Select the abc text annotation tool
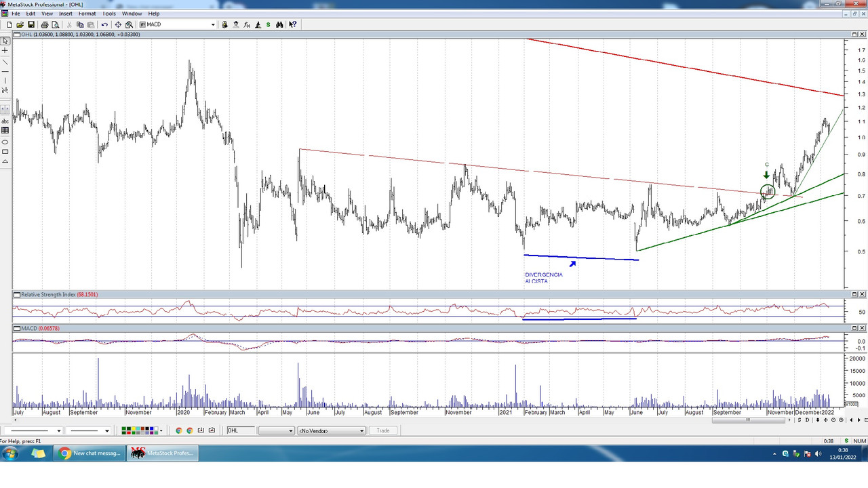This screenshot has height=488, width=868. tap(5, 121)
